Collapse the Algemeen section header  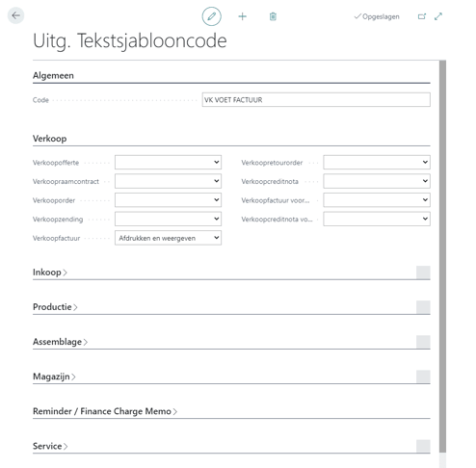click(53, 75)
